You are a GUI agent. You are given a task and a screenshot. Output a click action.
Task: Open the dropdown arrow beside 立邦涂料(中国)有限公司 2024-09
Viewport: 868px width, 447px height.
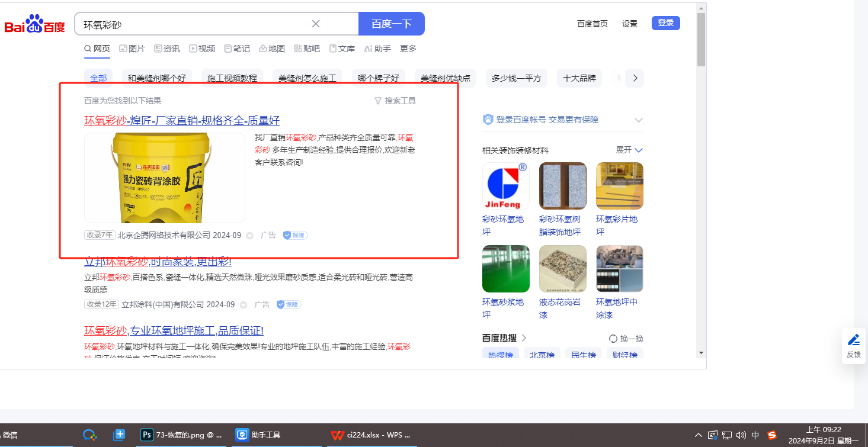243,305
